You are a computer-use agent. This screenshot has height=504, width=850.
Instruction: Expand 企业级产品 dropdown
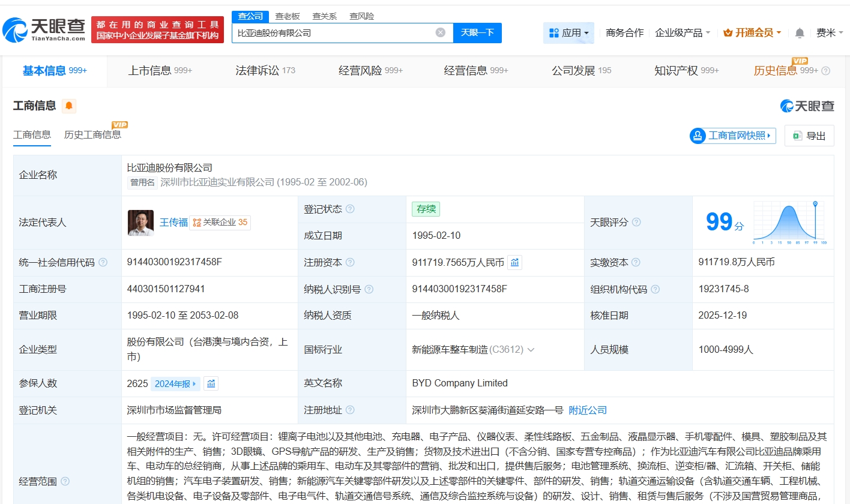tap(683, 33)
